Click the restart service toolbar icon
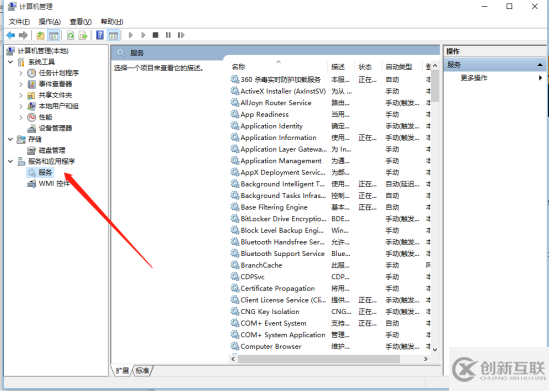The height and width of the screenshot is (391, 549). point(181,35)
